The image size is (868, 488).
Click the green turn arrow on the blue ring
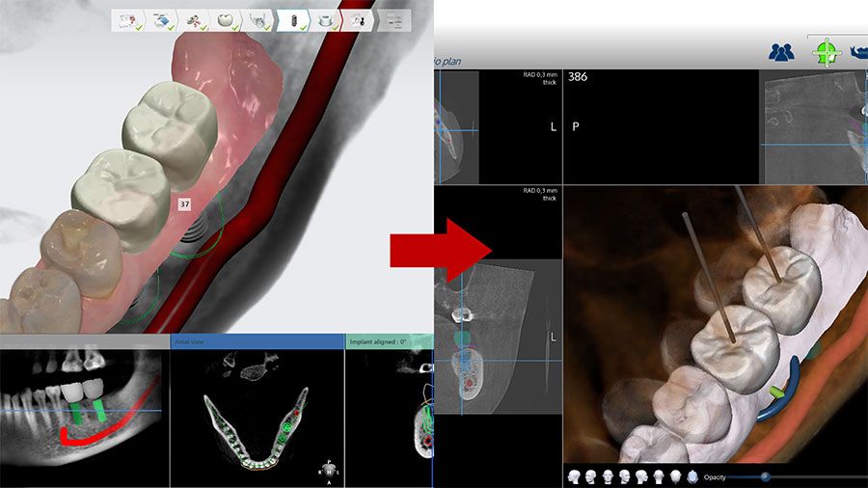(777, 393)
